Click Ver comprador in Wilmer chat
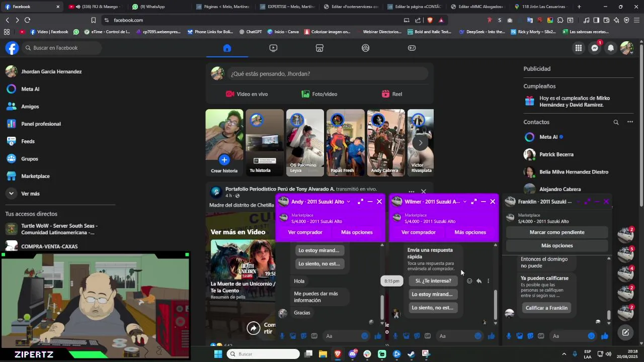The width and height of the screenshot is (644, 362). [x=419, y=232]
